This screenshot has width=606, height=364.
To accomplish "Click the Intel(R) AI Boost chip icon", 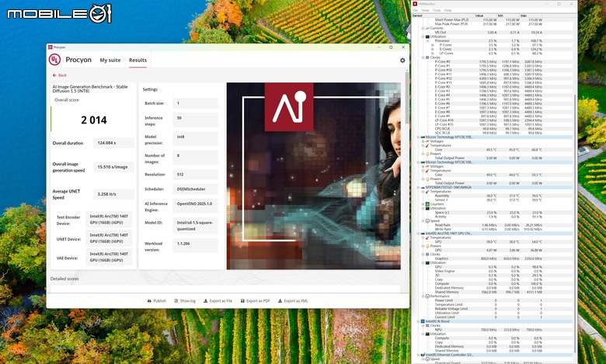I will click(x=423, y=321).
